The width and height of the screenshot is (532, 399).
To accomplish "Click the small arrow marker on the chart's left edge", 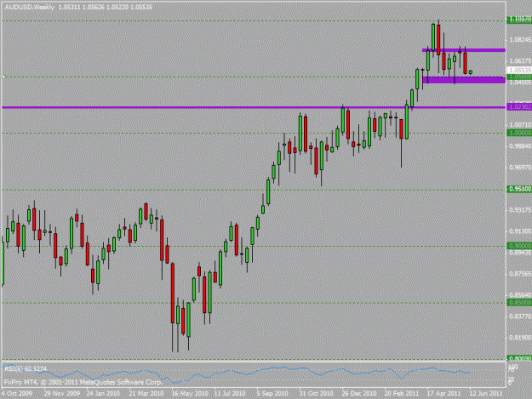I will pos(3,77).
